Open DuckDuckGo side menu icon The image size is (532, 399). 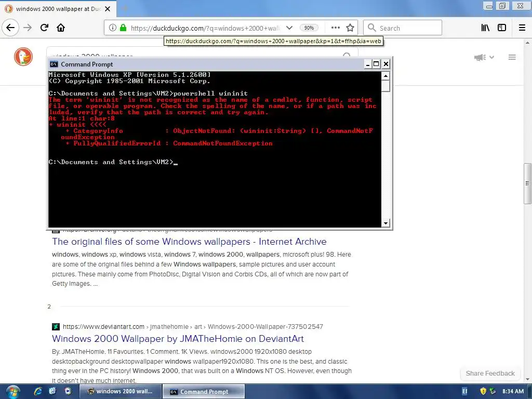point(512,57)
